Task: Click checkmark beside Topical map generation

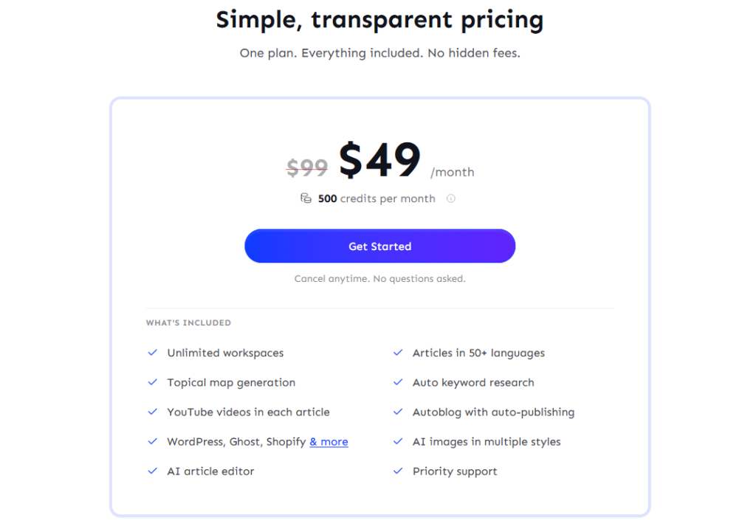Action: (x=153, y=382)
